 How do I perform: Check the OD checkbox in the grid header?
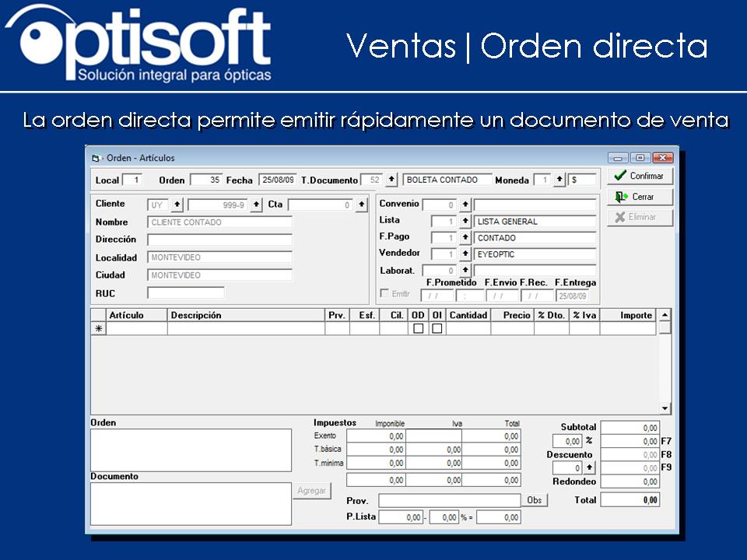click(418, 327)
